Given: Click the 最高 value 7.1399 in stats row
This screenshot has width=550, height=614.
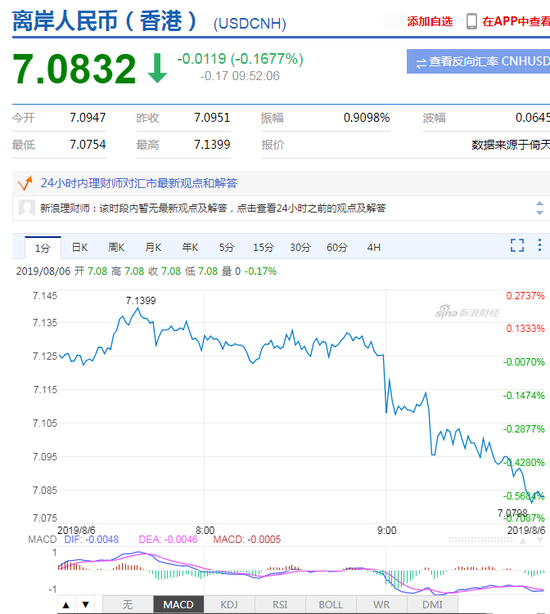Looking at the screenshot, I should [212, 144].
